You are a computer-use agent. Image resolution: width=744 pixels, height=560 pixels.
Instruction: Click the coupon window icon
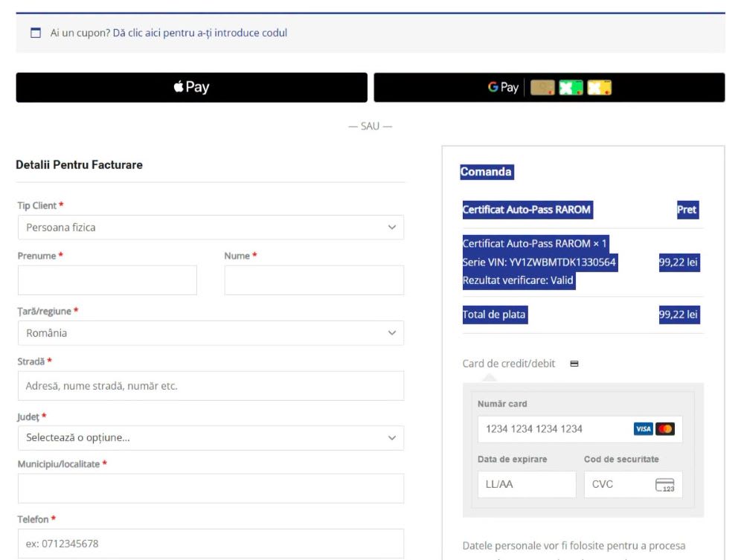[36, 33]
